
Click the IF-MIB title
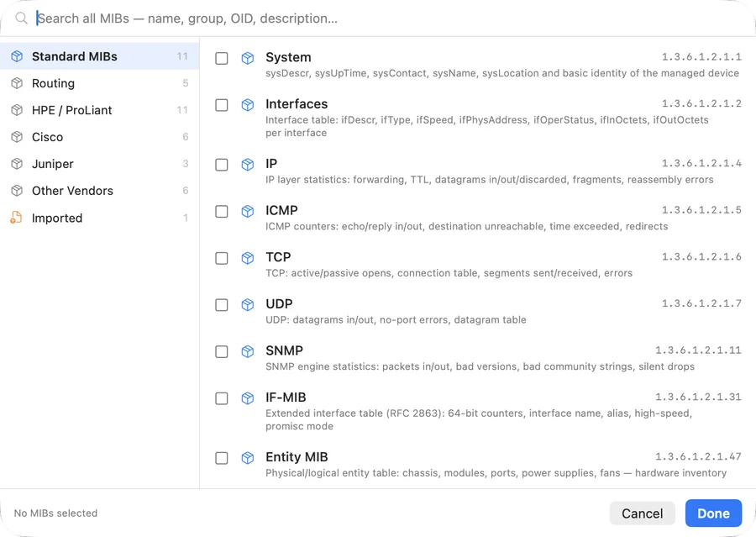click(x=286, y=397)
